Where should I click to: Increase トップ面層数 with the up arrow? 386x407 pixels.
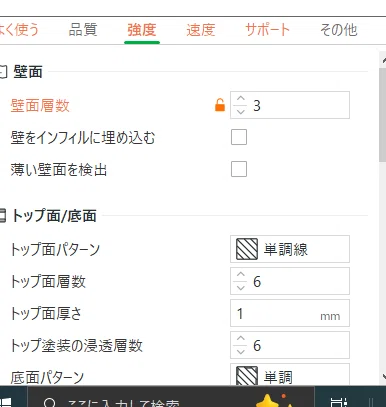click(241, 275)
